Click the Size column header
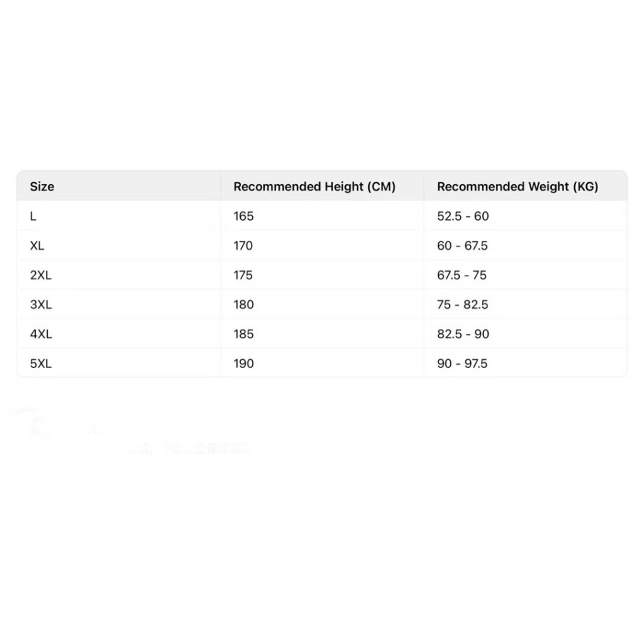644x644 pixels. click(x=42, y=187)
